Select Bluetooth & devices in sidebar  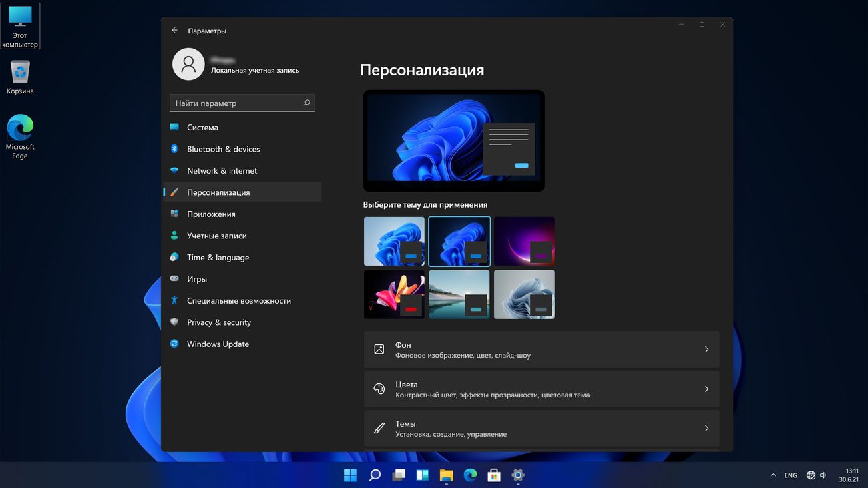tap(223, 149)
